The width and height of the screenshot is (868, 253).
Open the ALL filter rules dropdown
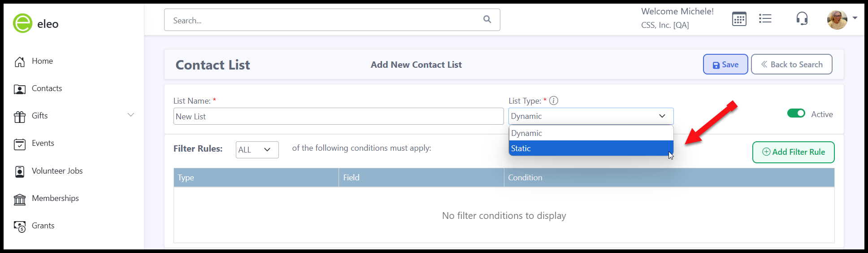tap(257, 150)
